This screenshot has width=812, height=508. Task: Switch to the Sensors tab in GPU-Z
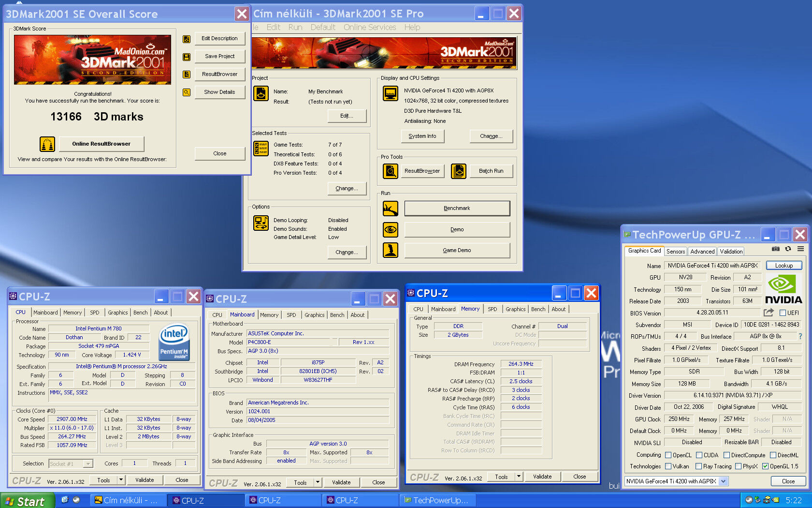(x=676, y=252)
